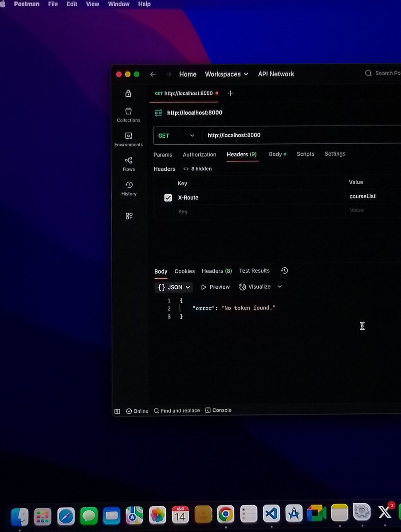Open the Environments sidebar panel
The width and height of the screenshot is (401, 532).
[128, 139]
